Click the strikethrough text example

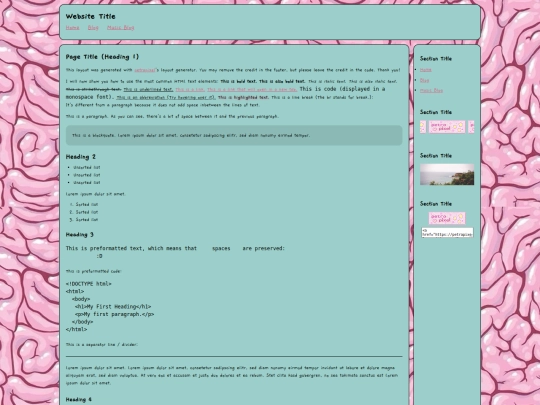pos(93,89)
